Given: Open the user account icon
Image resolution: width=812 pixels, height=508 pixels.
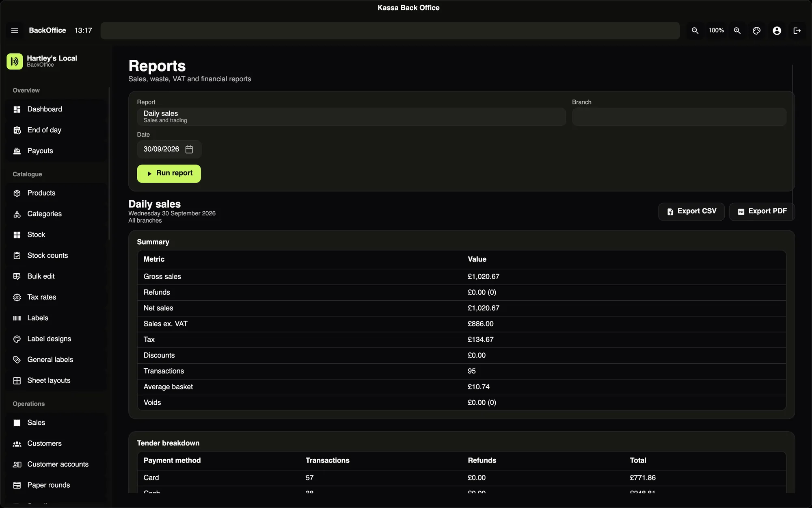Looking at the screenshot, I should click(777, 30).
